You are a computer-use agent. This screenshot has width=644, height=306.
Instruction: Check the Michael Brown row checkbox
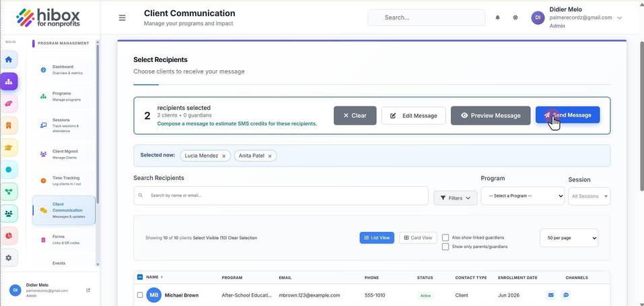[140, 295]
